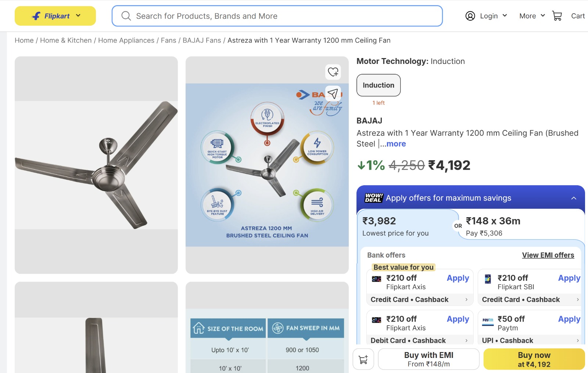Open the shopping cart icon
The width and height of the screenshot is (588, 373).
[x=557, y=16]
